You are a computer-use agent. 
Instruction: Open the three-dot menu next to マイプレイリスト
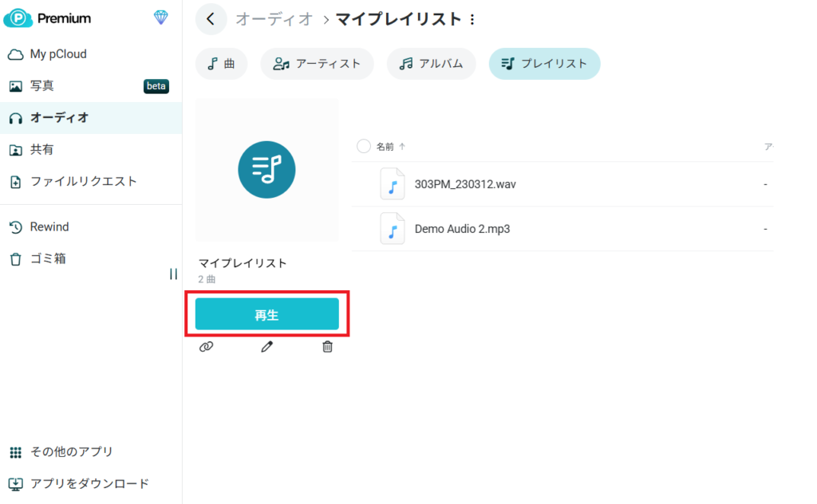(x=472, y=19)
